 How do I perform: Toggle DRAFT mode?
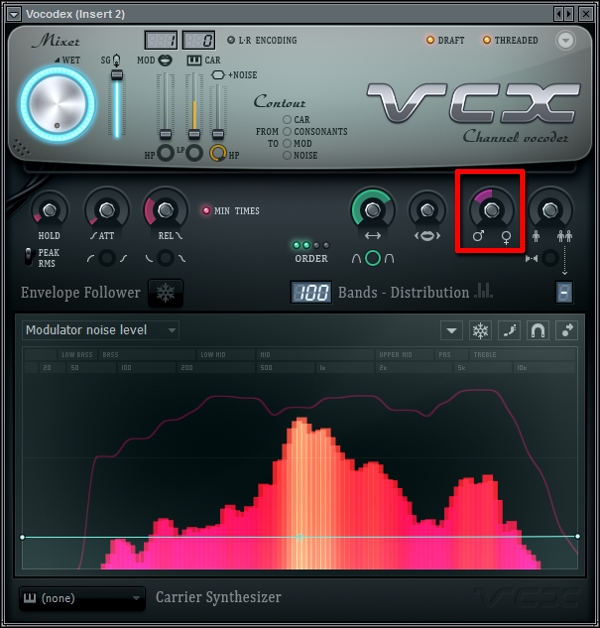tap(445, 40)
